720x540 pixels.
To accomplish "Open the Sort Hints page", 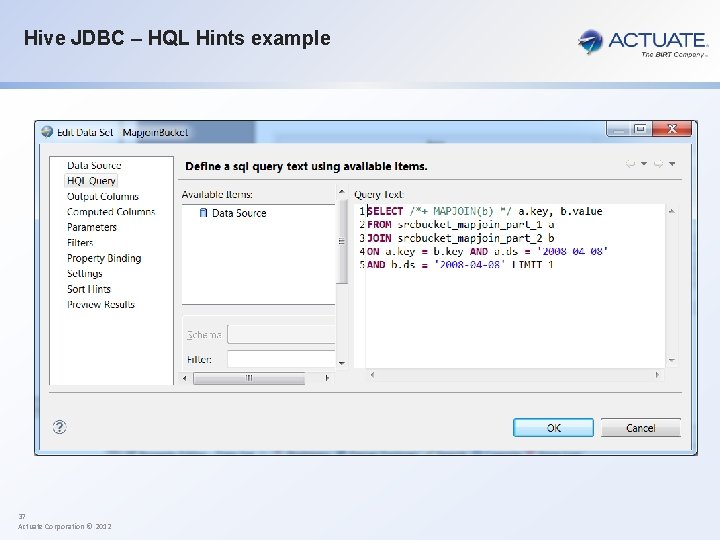I will coord(89,289).
